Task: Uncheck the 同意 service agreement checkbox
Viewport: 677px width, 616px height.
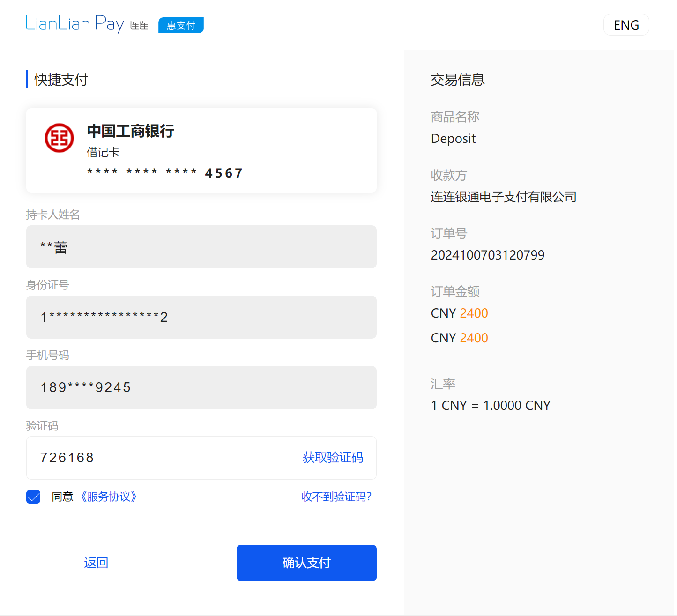Action: point(33,497)
